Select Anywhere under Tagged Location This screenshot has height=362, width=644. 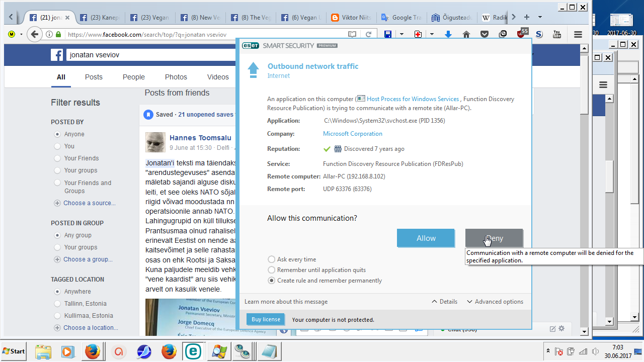pyautogui.click(x=57, y=292)
